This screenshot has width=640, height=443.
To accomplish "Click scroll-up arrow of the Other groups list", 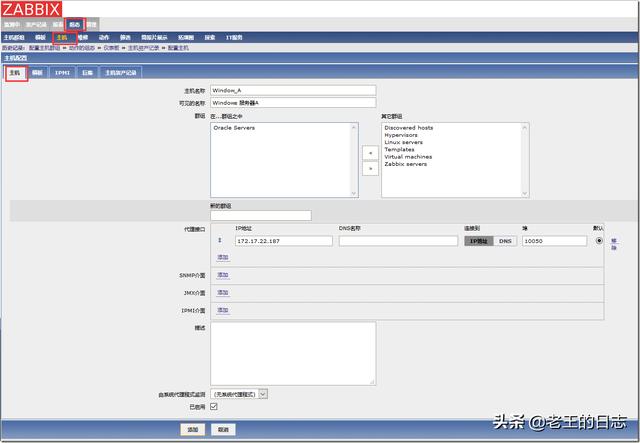I will (524, 128).
